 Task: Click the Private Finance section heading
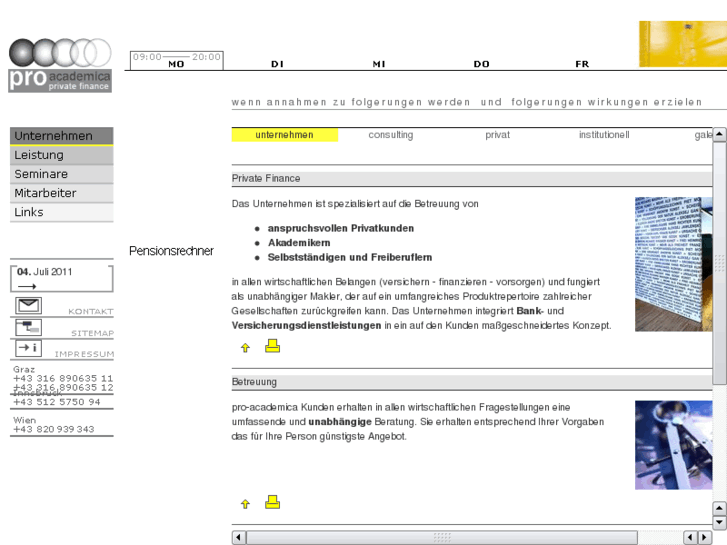click(266, 179)
